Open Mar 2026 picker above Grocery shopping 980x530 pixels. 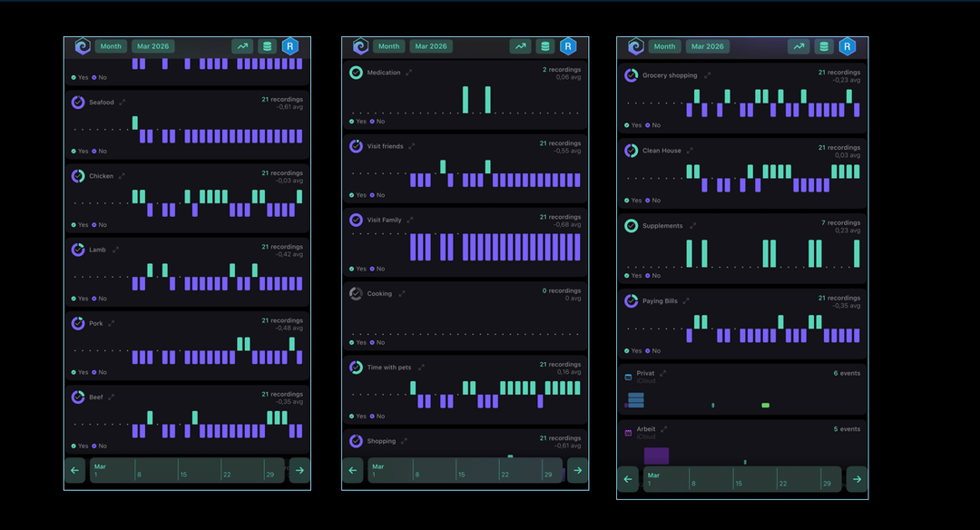pos(707,46)
